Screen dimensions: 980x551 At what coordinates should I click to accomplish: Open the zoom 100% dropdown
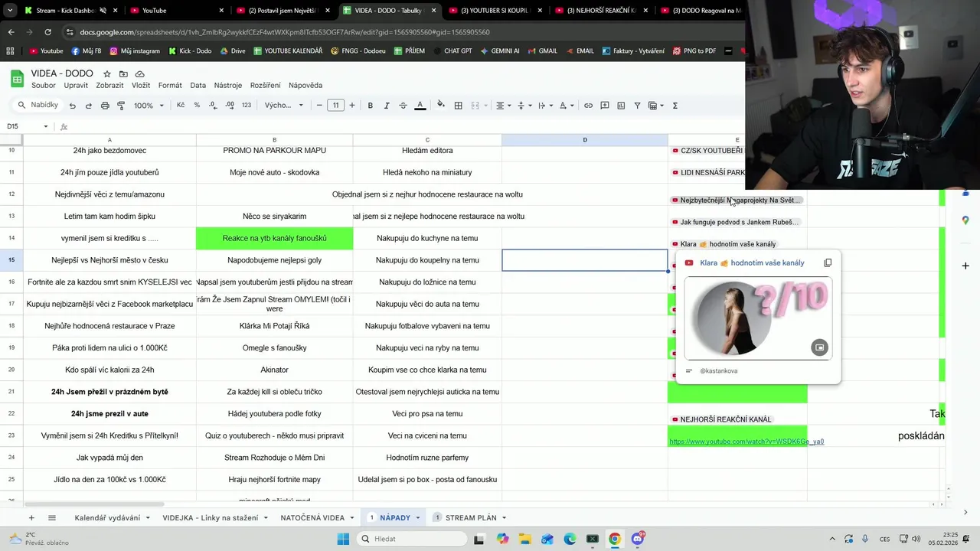(x=149, y=106)
